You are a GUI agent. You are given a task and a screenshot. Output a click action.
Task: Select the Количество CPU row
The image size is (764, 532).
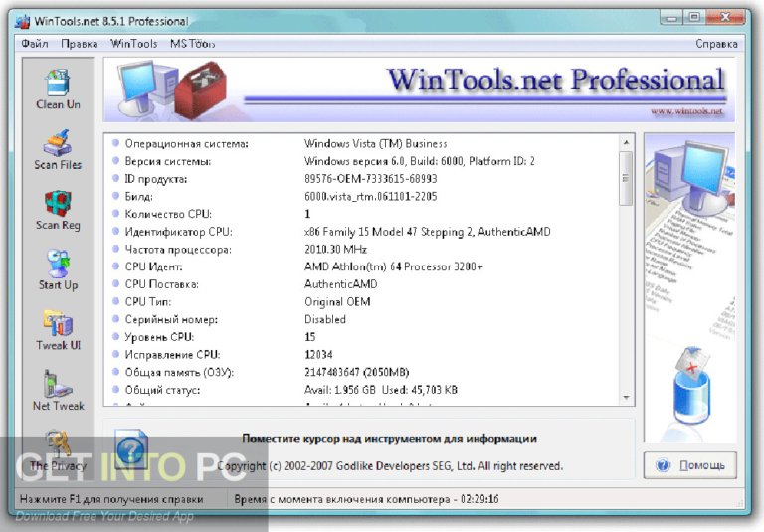361,214
